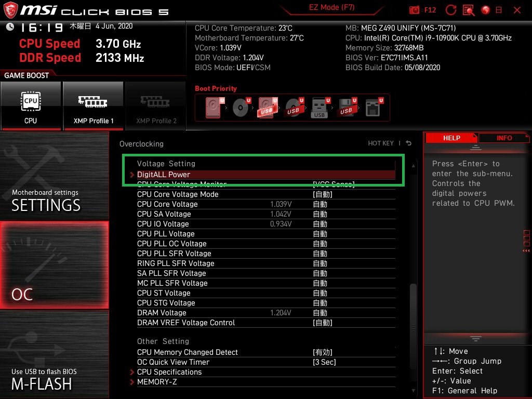Expand the CPU Specifications sub-menu arrow
The width and height of the screenshot is (532, 399).
(132, 372)
